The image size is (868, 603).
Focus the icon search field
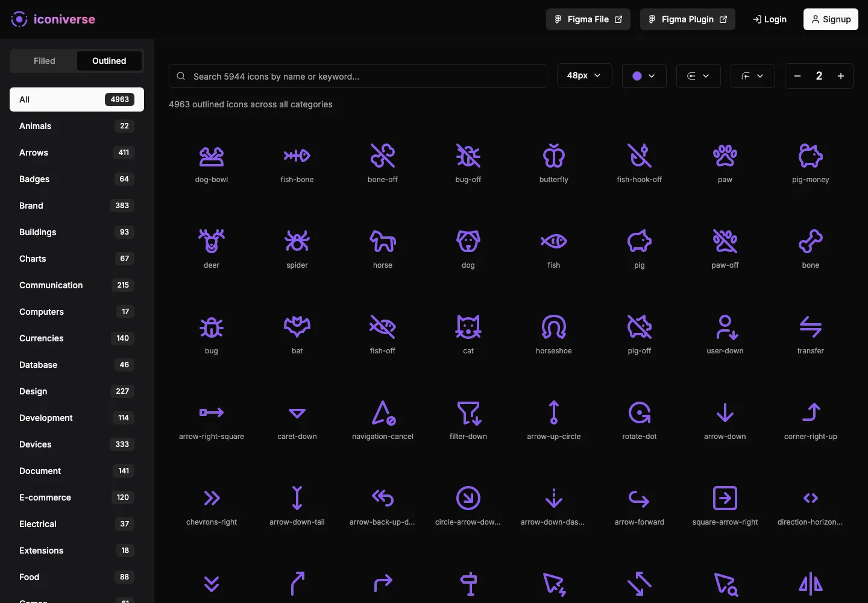pyautogui.click(x=358, y=77)
